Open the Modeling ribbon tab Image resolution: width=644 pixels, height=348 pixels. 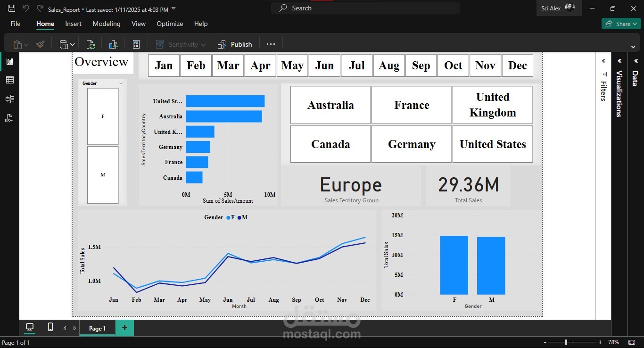tap(107, 24)
